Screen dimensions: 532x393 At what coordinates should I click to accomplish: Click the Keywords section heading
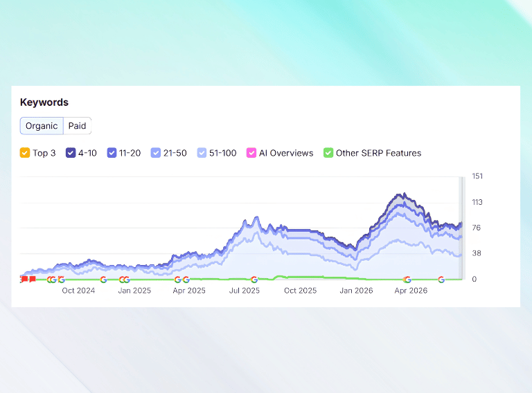pyautogui.click(x=44, y=102)
